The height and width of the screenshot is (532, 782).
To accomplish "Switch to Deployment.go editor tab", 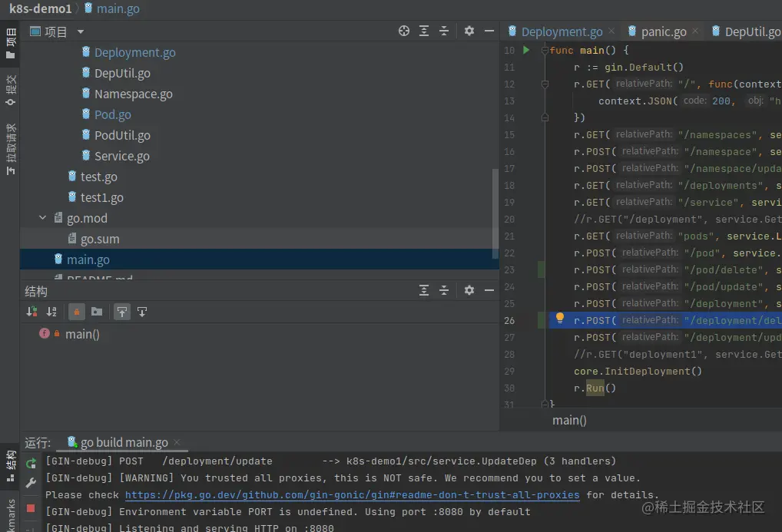I will tap(562, 32).
